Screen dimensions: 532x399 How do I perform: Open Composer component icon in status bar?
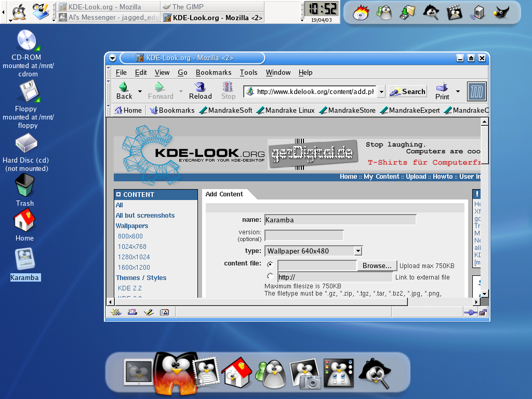point(148,312)
